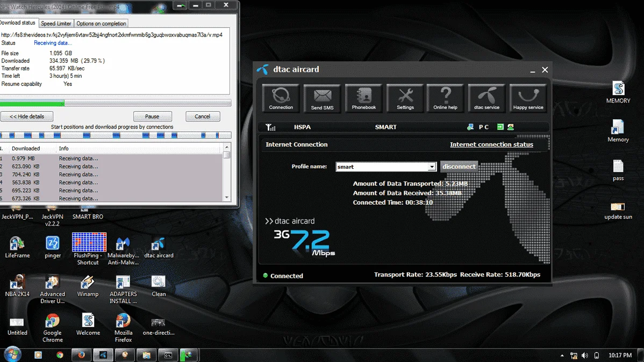Open dtac service button
The image size is (644, 362).
(486, 98)
